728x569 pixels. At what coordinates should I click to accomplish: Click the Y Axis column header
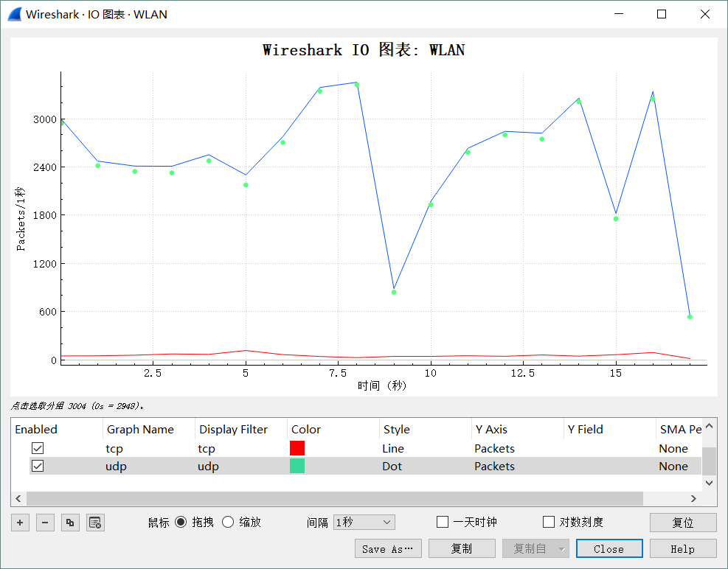pyautogui.click(x=518, y=429)
